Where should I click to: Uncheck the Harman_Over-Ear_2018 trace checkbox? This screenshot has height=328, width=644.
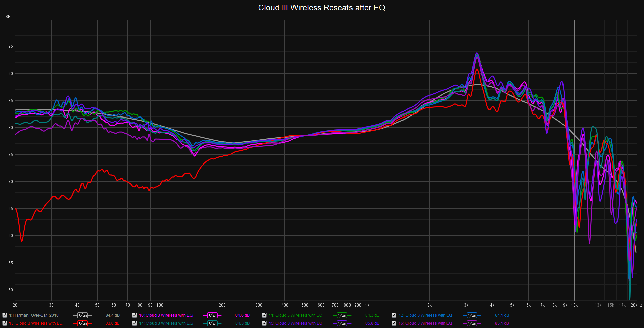coord(5,315)
